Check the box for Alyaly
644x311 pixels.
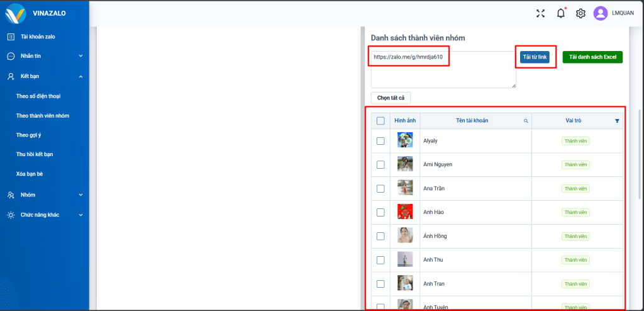(x=380, y=141)
